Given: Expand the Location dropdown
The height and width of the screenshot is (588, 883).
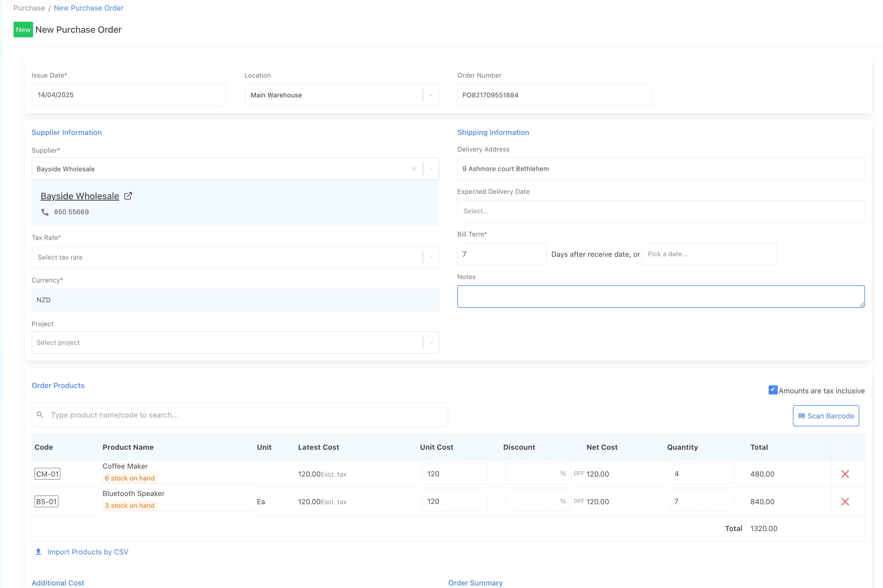Looking at the screenshot, I should (430, 95).
